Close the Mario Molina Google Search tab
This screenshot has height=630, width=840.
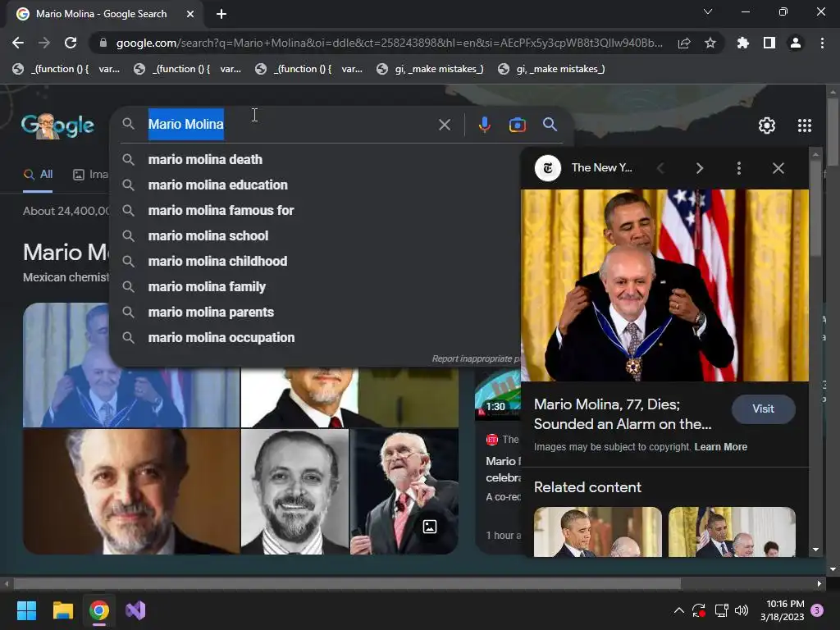tap(189, 14)
